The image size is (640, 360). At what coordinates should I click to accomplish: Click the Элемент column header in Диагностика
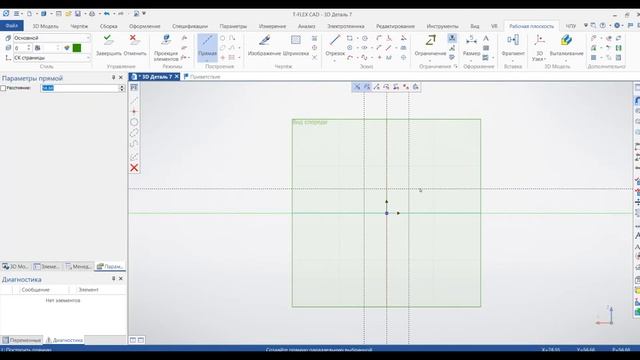point(89,289)
